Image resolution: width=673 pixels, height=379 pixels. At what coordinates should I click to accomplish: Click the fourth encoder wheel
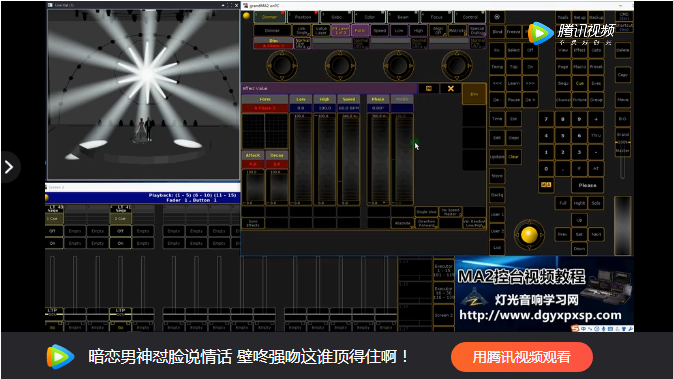[x=456, y=65]
